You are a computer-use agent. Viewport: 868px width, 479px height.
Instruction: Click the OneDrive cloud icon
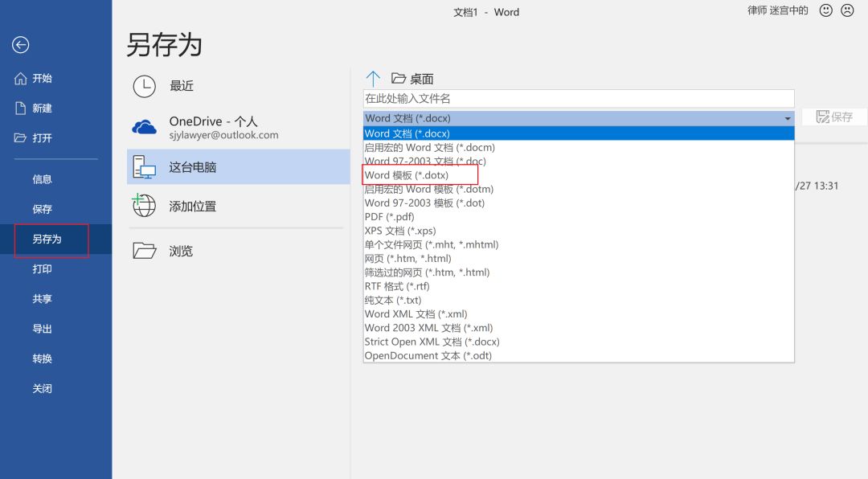tap(145, 127)
